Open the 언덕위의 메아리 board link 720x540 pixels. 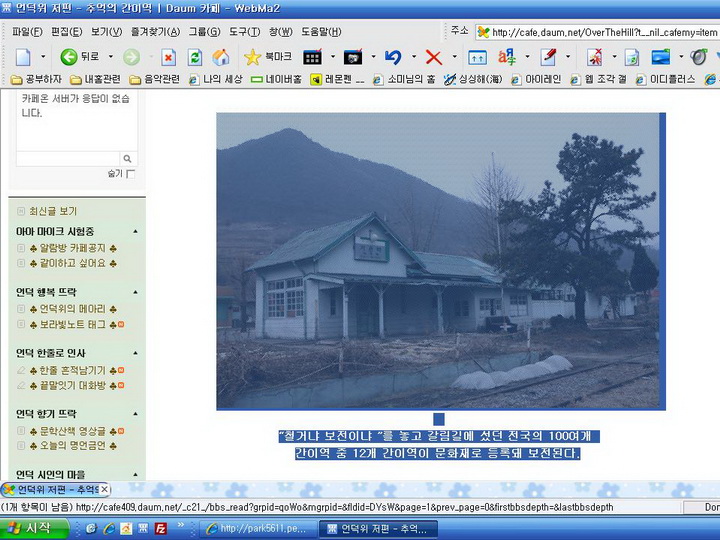(x=72, y=309)
